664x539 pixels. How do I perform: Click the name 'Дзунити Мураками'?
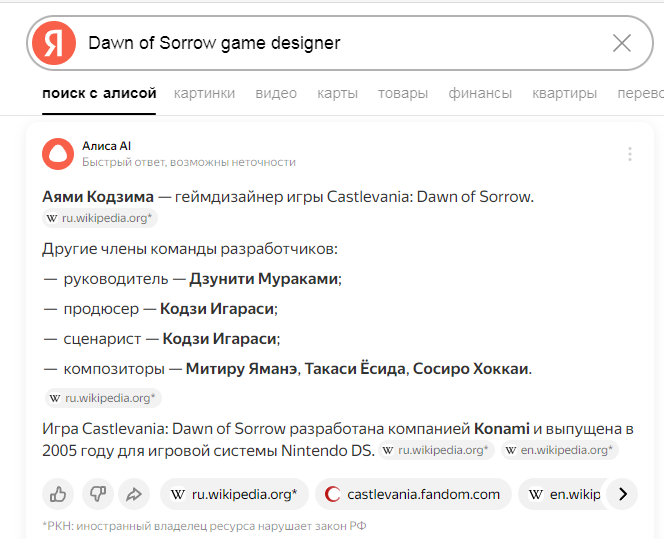coord(264,279)
